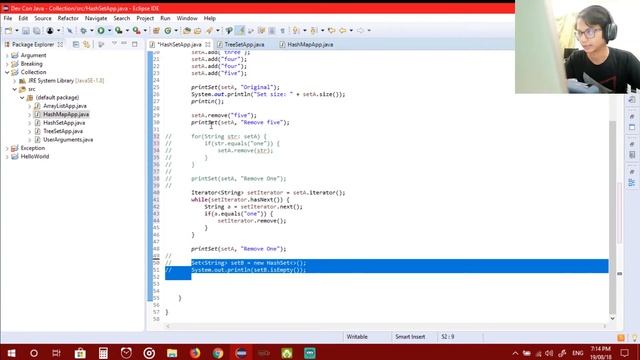The width and height of the screenshot is (640, 360).
Task: Expand the Breaking project
Action: coord(7,64)
